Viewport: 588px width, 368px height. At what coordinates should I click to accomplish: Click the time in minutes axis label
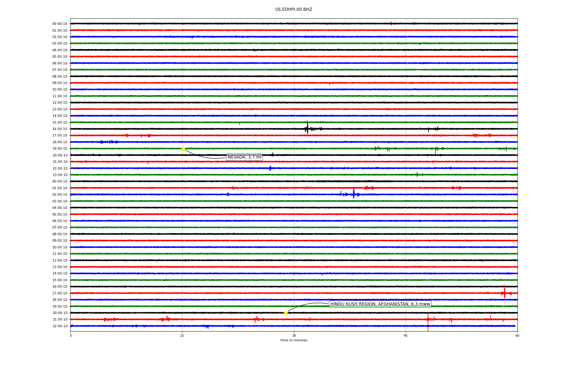coord(294,340)
